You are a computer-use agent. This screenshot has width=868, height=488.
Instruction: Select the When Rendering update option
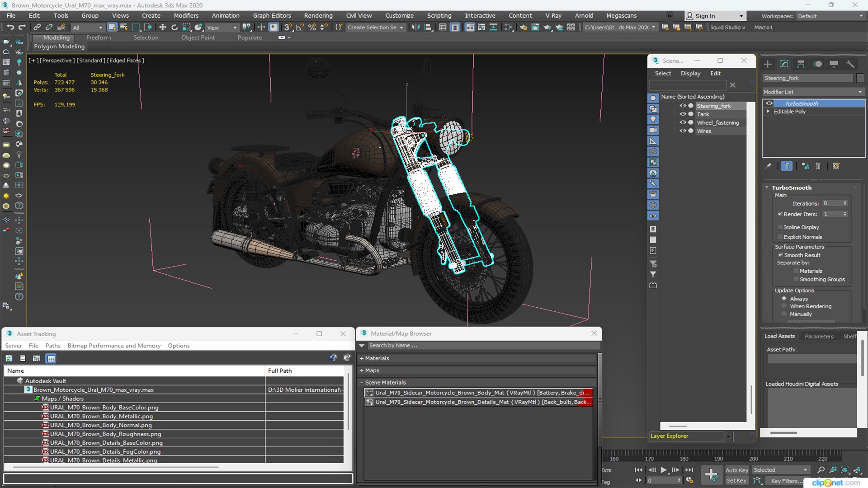[784, 306]
